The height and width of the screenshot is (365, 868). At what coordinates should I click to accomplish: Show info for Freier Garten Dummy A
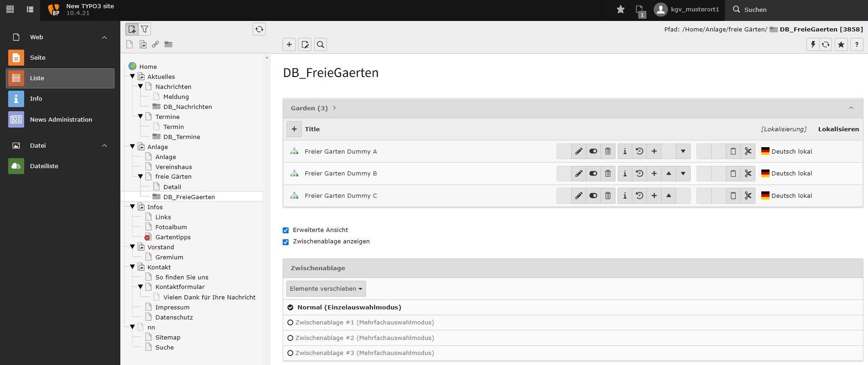[x=625, y=151]
